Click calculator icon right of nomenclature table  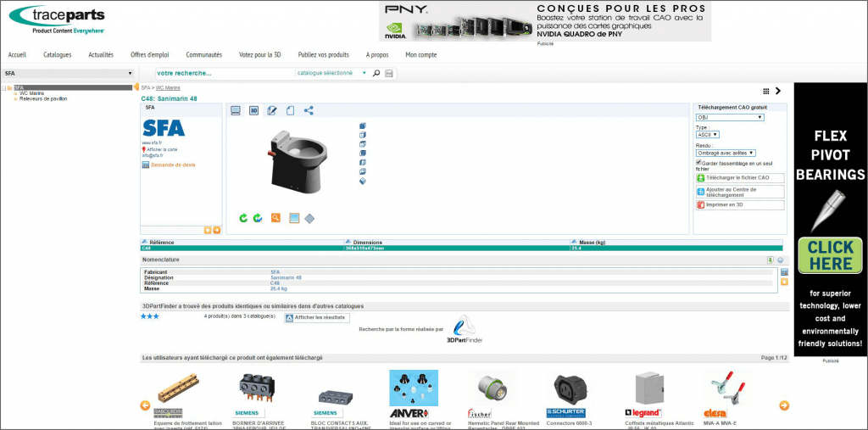[x=784, y=272]
